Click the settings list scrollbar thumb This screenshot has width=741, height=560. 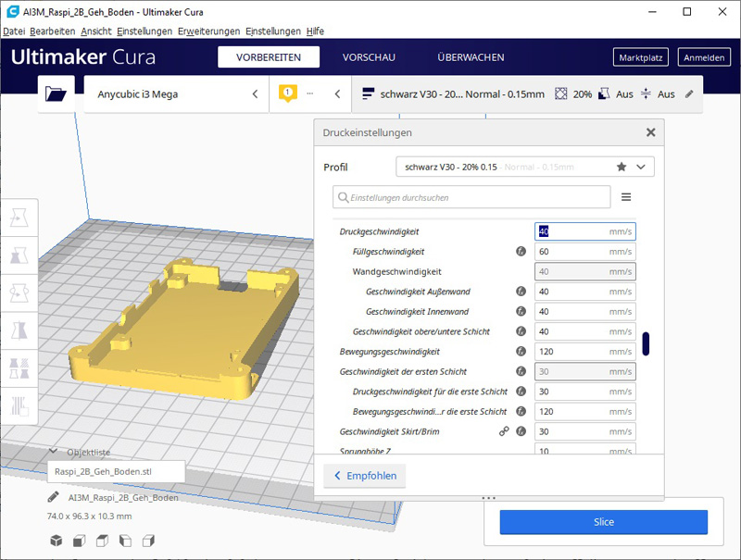[x=646, y=343]
